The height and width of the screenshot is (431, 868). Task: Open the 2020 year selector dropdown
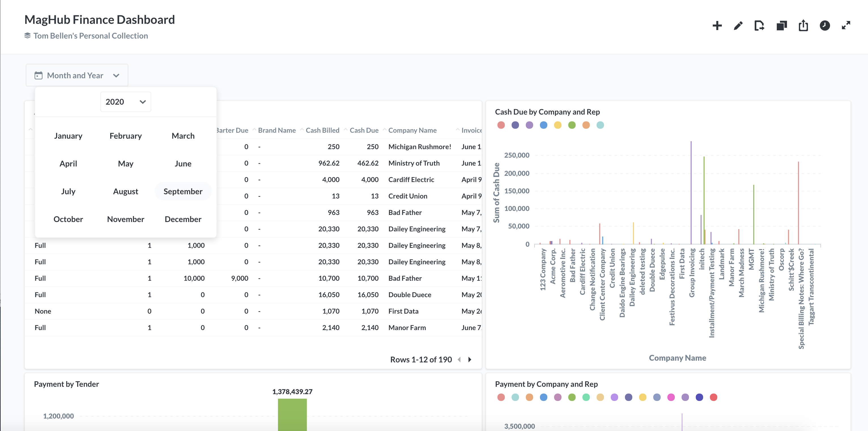[124, 102]
